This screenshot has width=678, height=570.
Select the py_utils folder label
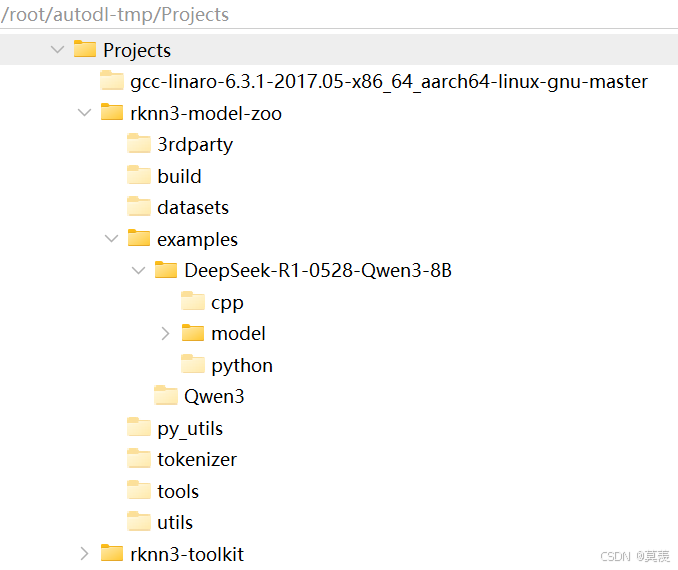tap(190, 429)
